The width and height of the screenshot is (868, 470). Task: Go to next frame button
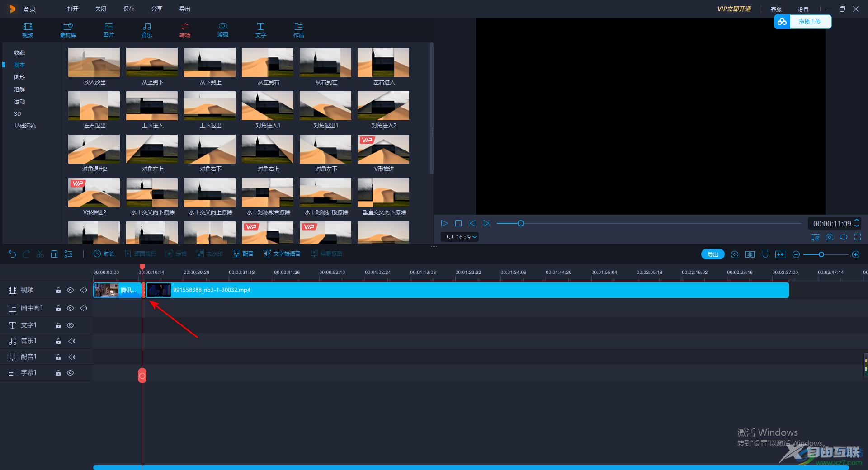pos(486,223)
